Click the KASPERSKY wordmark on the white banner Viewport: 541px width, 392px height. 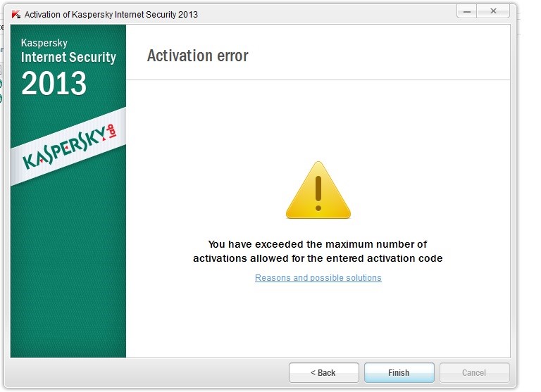pos(64,149)
